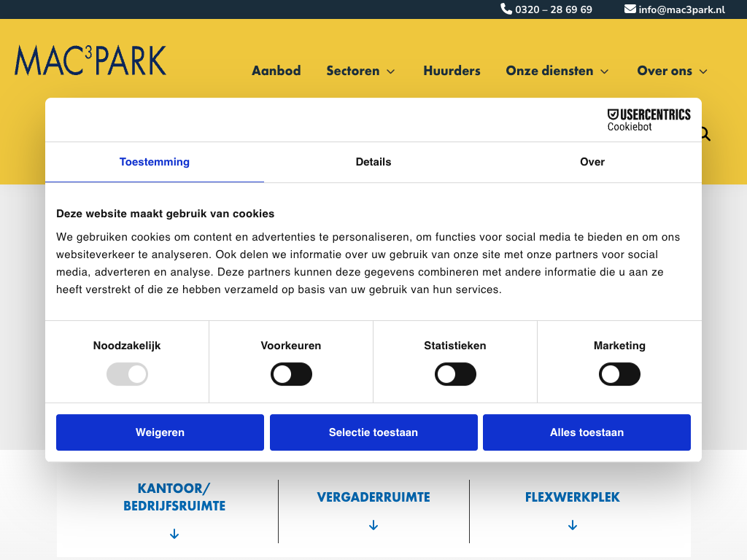Click the Alles toestaan button
Viewport: 747px width, 560px height.
click(587, 432)
